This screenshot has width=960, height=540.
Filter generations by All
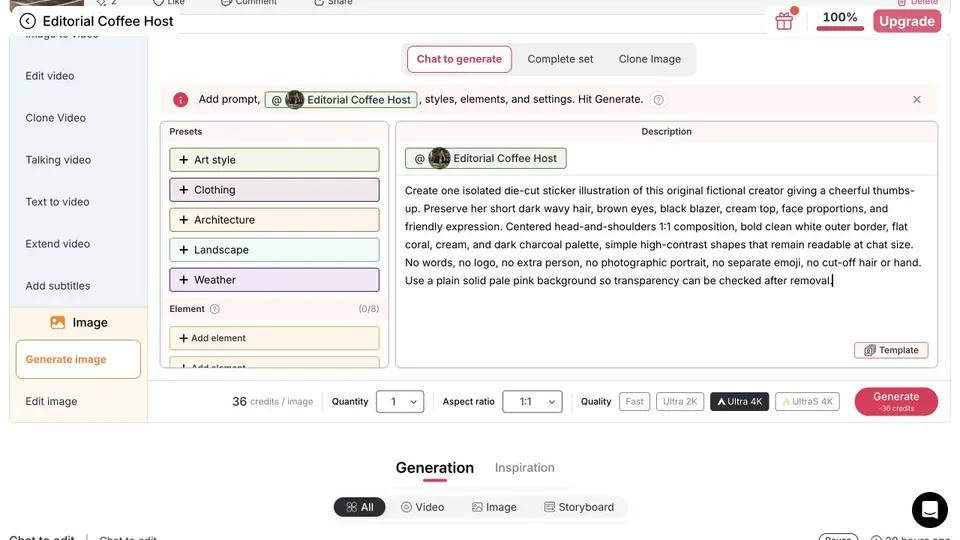[359, 507]
